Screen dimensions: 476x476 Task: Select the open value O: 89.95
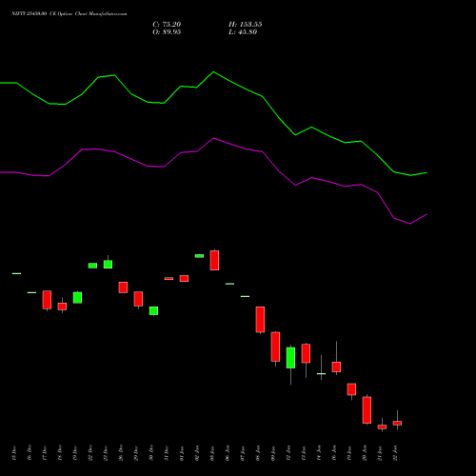(x=167, y=32)
